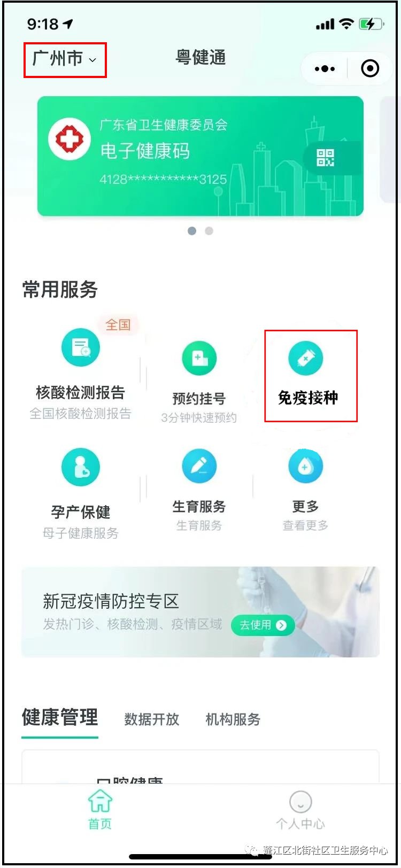Viewport: 401px width, 868px height.
Task: Expand the 广州市 city dropdown
Action: (x=65, y=59)
